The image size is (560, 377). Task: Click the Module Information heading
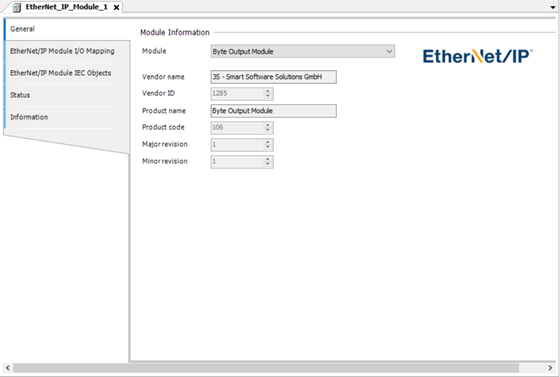pos(175,32)
